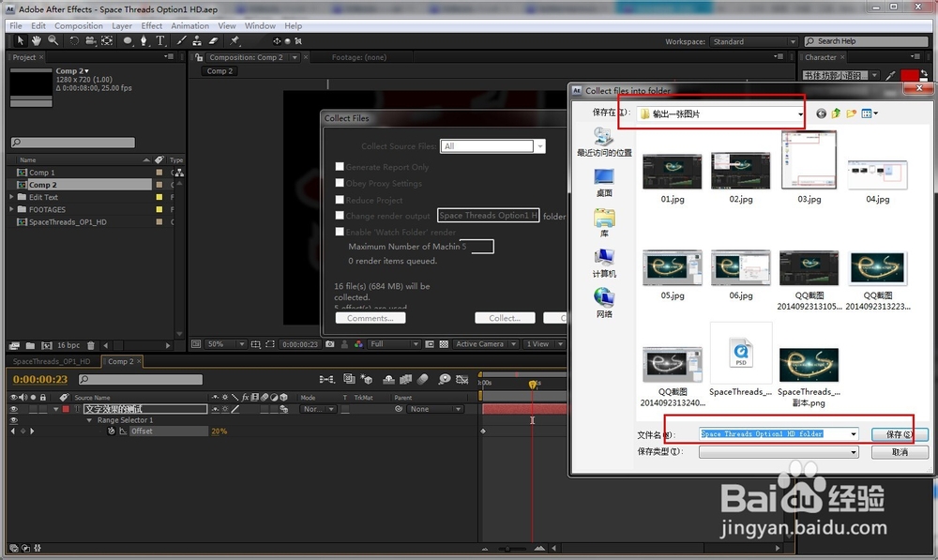Click the red label color of text layer
The image size is (938, 560).
click(x=66, y=409)
